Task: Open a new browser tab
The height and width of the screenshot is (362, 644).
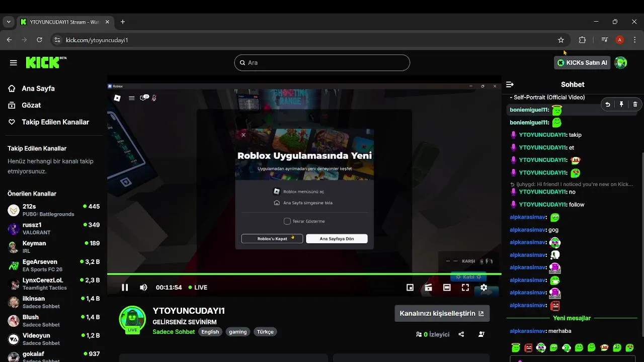Action: [123, 22]
